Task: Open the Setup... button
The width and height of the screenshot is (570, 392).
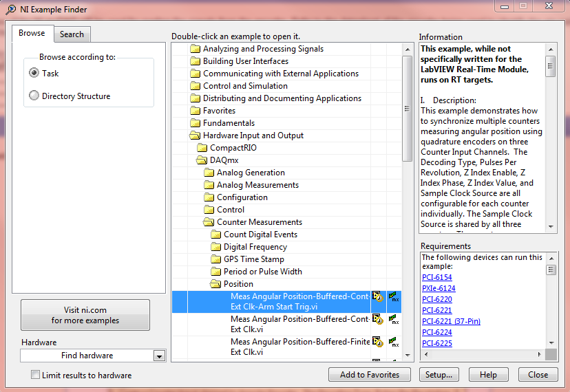Action: coord(439,375)
